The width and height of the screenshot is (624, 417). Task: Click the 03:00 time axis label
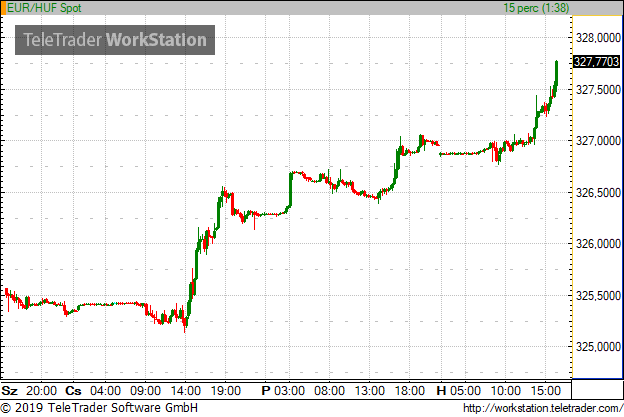[x=290, y=391]
